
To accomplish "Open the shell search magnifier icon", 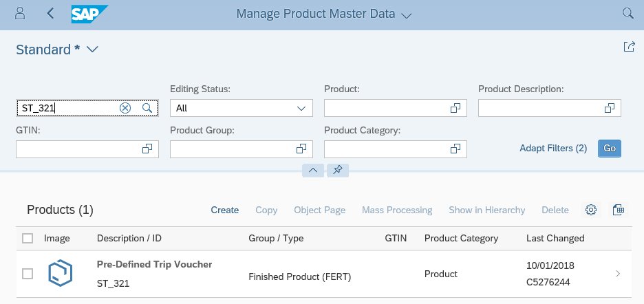I will pyautogui.click(x=627, y=14).
